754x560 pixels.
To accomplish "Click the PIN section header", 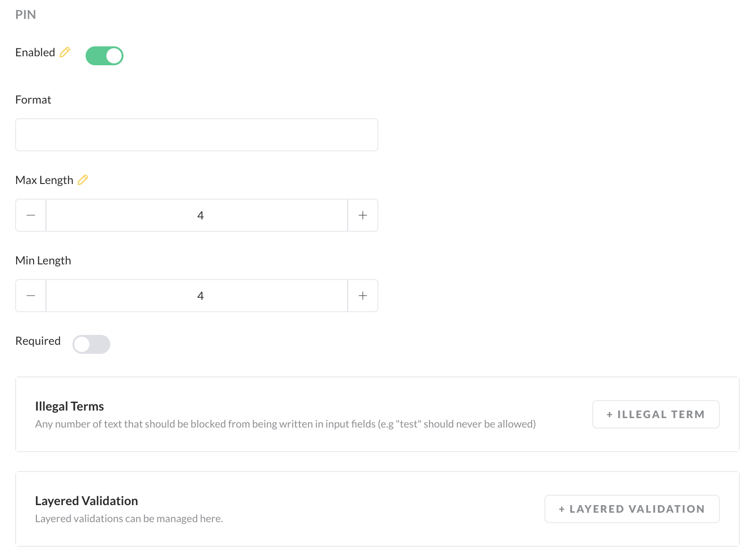I will (26, 15).
